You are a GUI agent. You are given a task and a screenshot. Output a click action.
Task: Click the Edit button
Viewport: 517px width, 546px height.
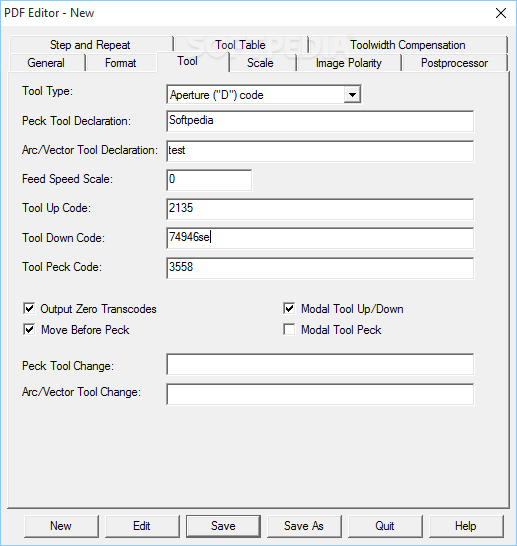pyautogui.click(x=142, y=526)
